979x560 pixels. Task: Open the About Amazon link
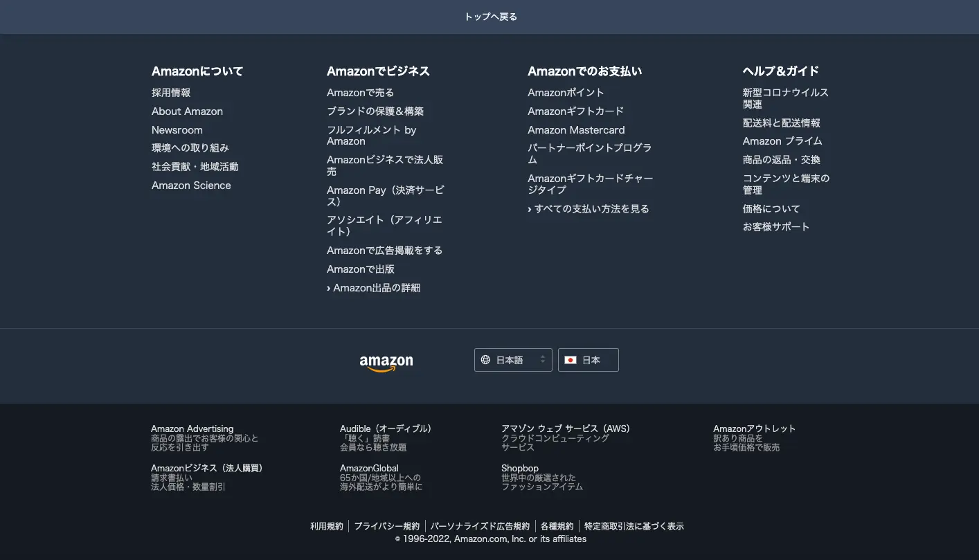click(187, 111)
